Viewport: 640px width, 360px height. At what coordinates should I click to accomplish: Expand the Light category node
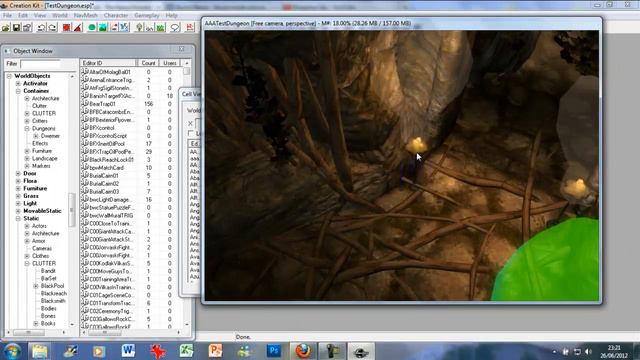(18, 203)
